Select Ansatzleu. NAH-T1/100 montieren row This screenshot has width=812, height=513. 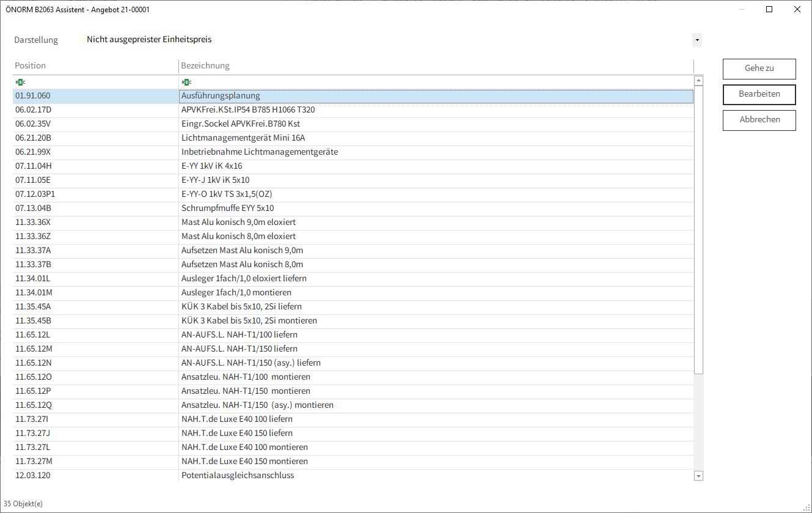pyautogui.click(x=353, y=377)
